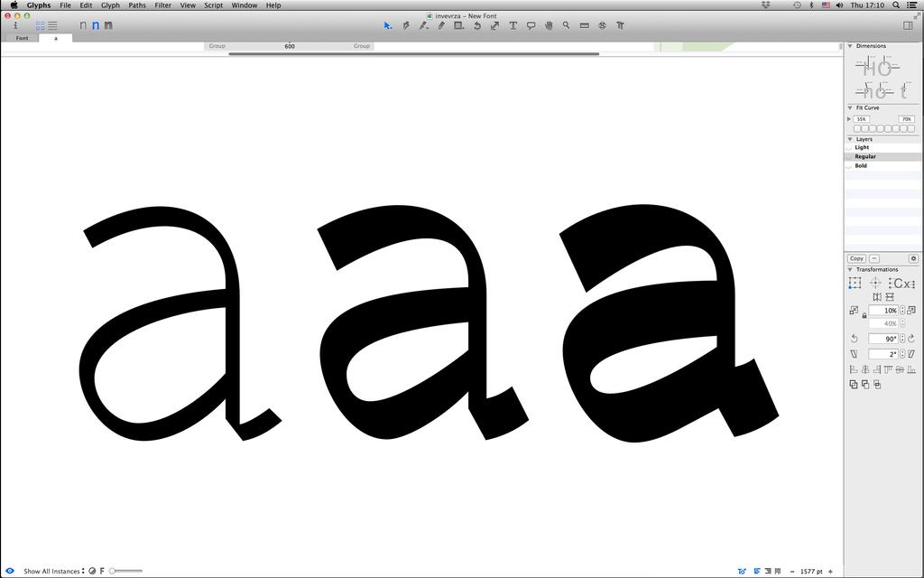
Task: Select the Rotate tool
Action: click(x=476, y=25)
